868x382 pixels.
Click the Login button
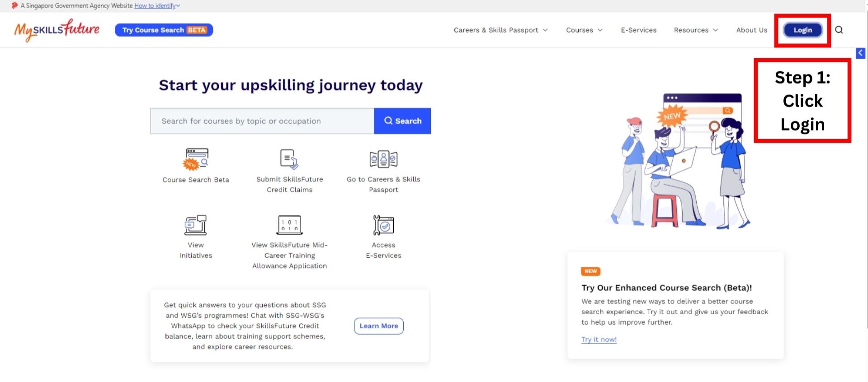coord(802,30)
